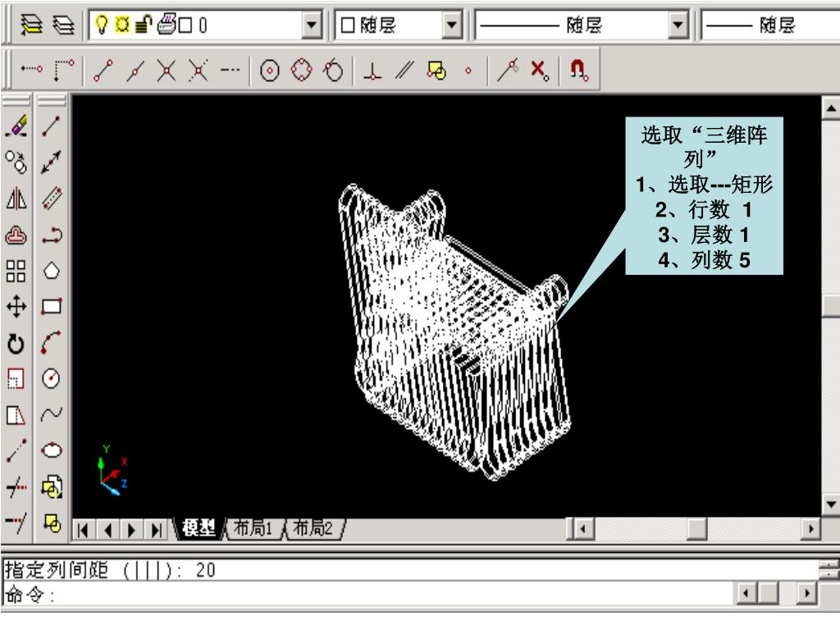
Task: Select Node object snap
Action: (x=468, y=71)
